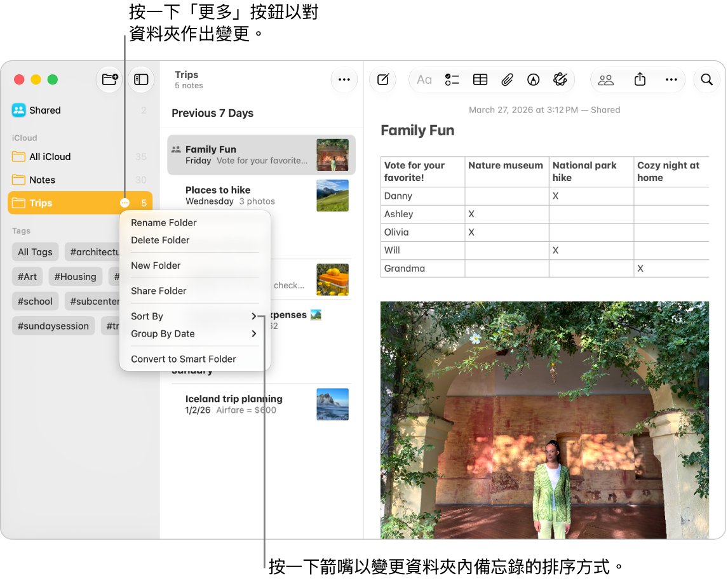Open the Family Fun note
The width and height of the screenshot is (728, 583).
(261, 155)
